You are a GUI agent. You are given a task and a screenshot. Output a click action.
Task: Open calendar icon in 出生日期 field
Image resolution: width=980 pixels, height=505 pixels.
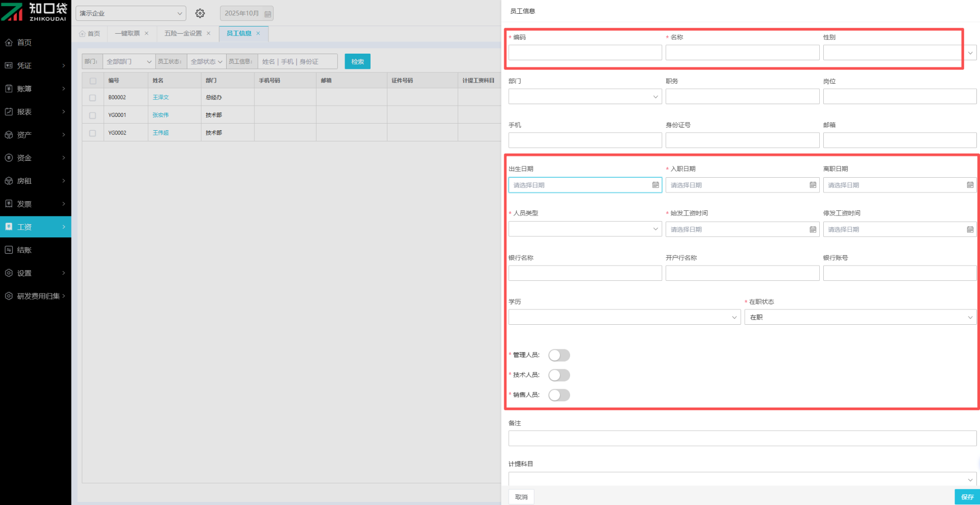655,185
